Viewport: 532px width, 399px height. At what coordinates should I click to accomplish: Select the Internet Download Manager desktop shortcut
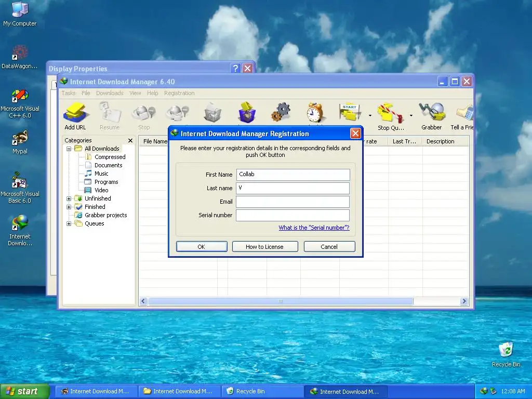(x=20, y=231)
